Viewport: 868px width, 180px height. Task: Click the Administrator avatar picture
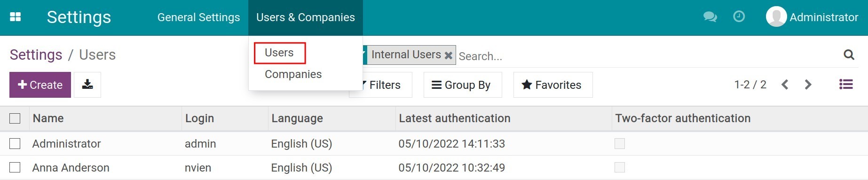click(x=776, y=17)
